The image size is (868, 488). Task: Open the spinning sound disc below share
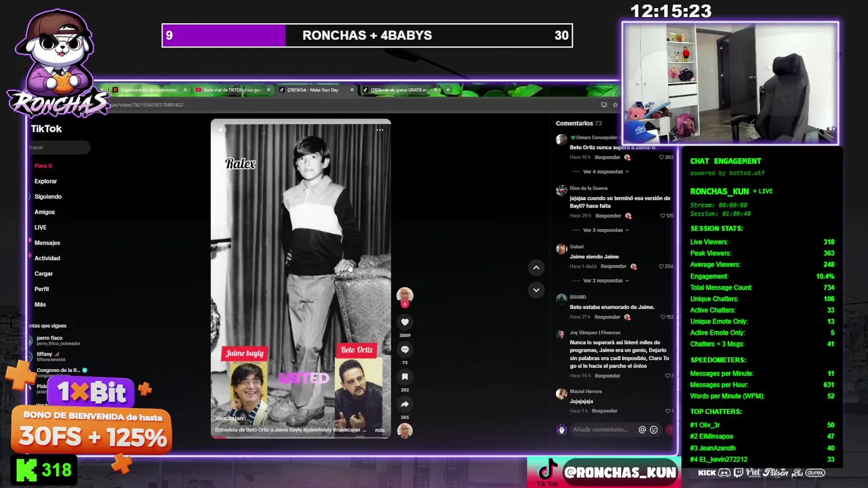point(405,430)
